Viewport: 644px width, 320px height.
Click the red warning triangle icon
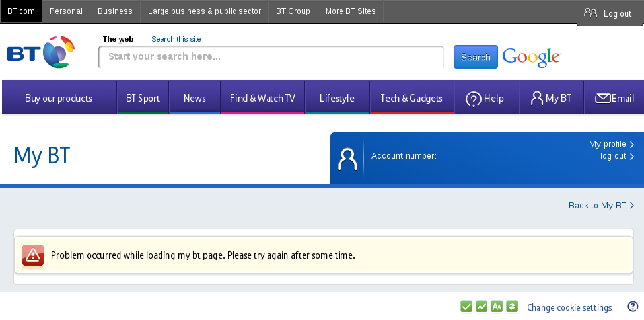coord(33,256)
